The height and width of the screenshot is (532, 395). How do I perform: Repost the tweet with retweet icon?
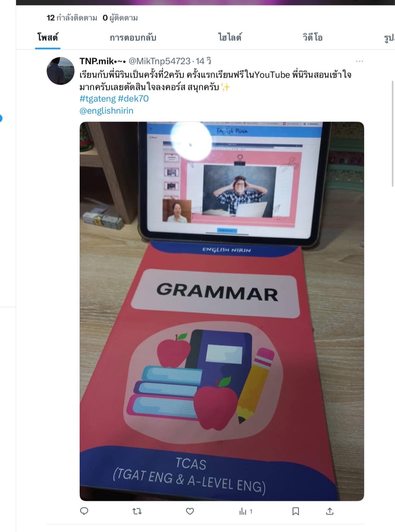137,511
